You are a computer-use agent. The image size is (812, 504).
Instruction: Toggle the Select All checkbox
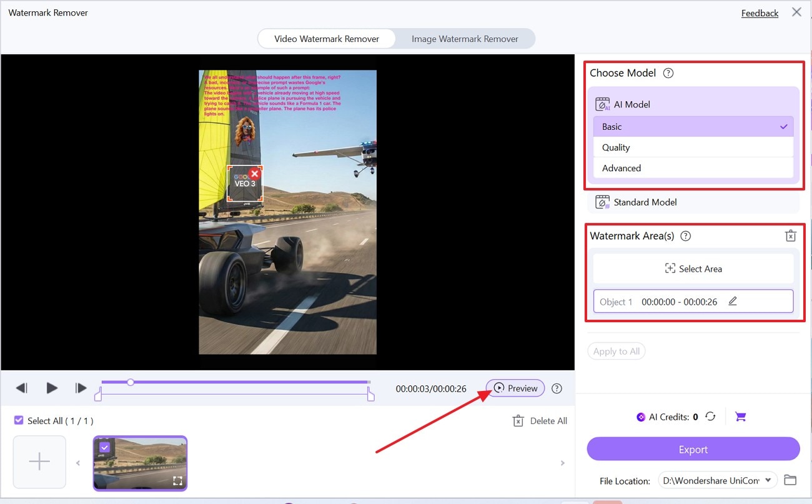pos(18,420)
